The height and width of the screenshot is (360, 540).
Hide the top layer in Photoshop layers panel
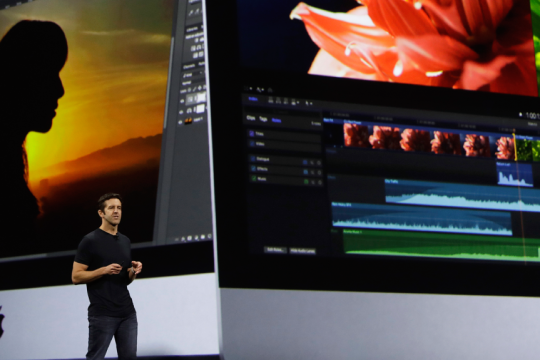tap(183, 101)
